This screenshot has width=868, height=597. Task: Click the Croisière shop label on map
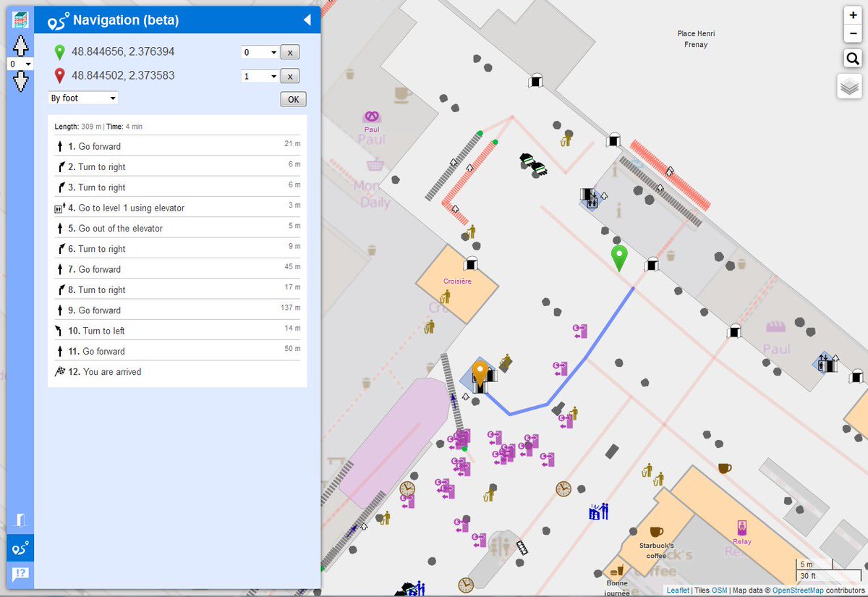[x=457, y=281]
